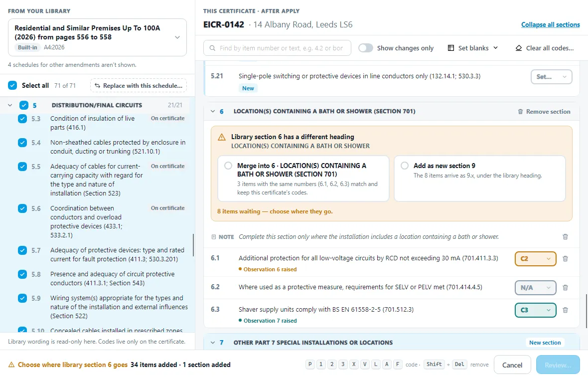Uncheck section 5 Distribution/Final Circuits checkbox
The height and width of the screenshot is (379, 588).
(23, 105)
